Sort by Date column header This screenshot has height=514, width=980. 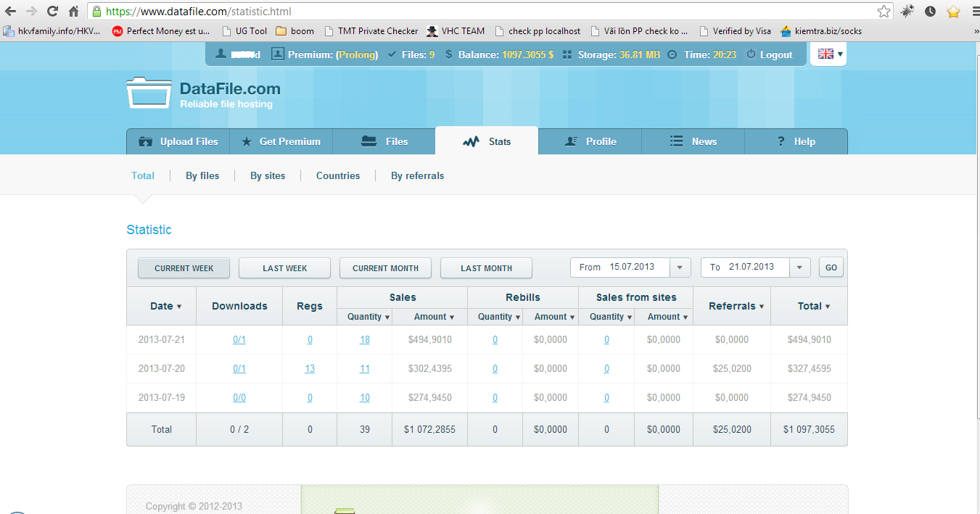(165, 306)
